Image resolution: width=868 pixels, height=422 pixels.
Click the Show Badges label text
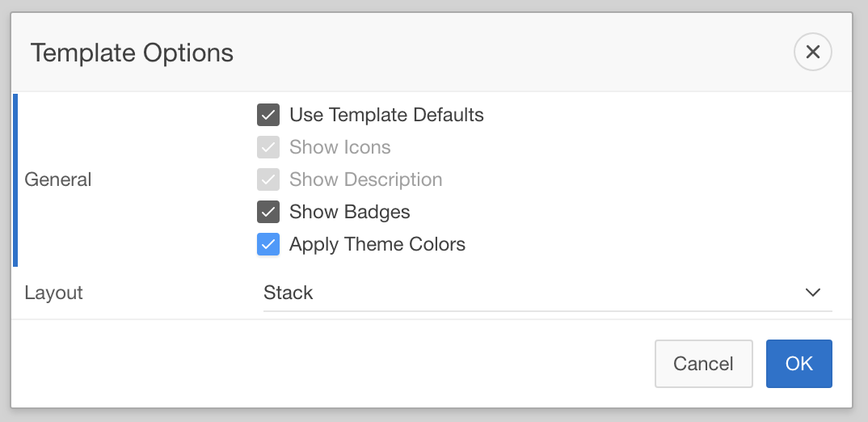click(349, 212)
